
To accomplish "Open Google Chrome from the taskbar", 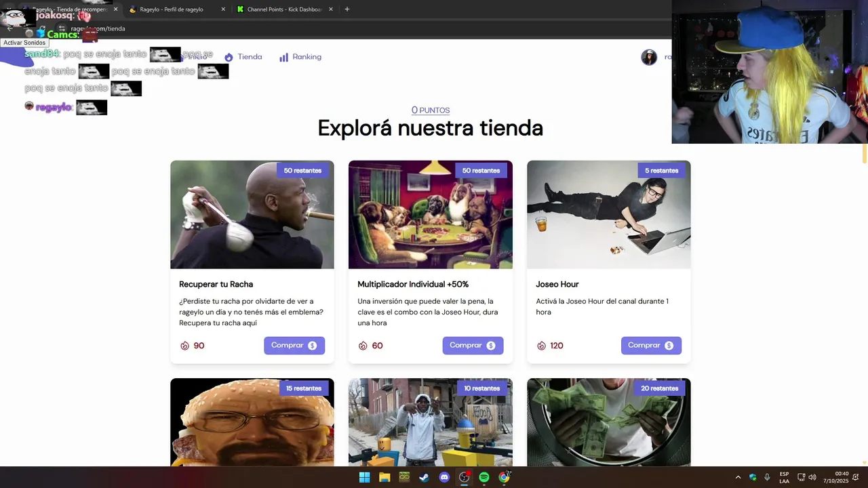I will 504,477.
